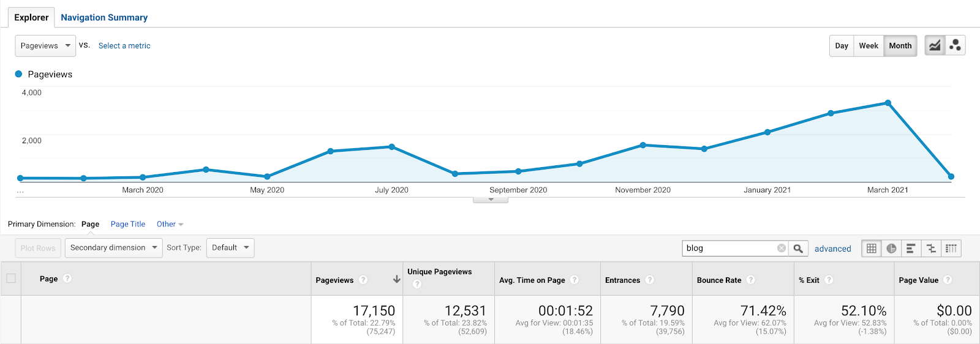Expand the chart annotations drawer arrow

coord(491,200)
